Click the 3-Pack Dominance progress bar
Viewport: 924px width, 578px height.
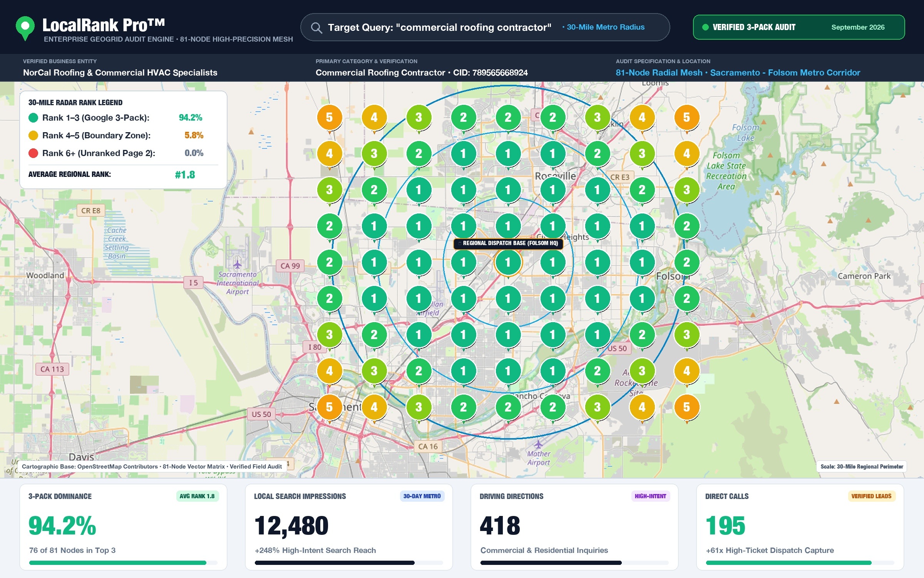123,563
